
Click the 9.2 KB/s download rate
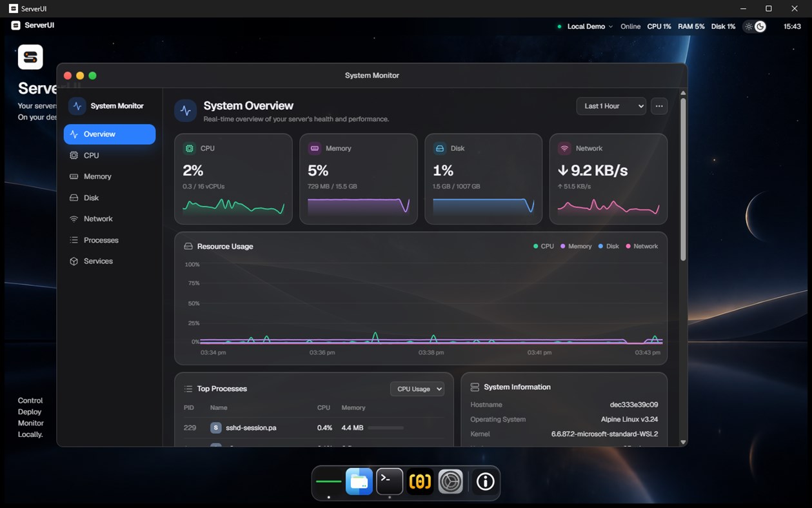(593, 170)
